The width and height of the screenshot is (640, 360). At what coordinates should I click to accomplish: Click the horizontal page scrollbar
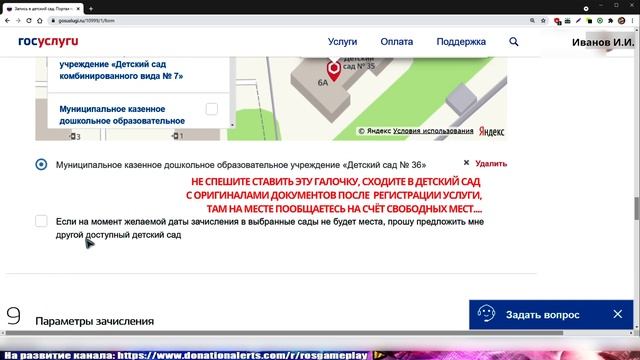[284, 333]
